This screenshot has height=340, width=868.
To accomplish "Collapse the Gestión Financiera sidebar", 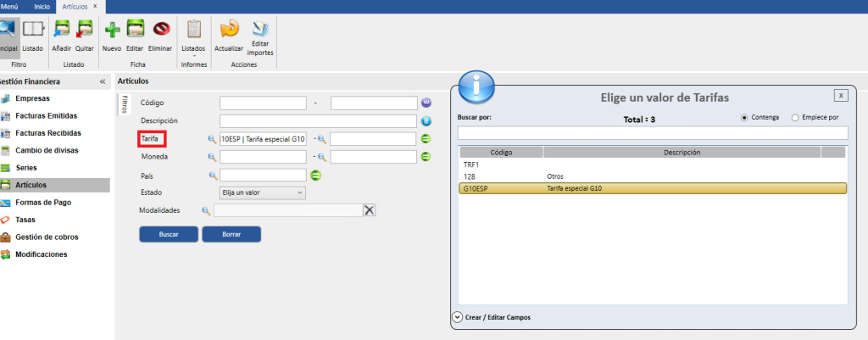I will click(103, 82).
